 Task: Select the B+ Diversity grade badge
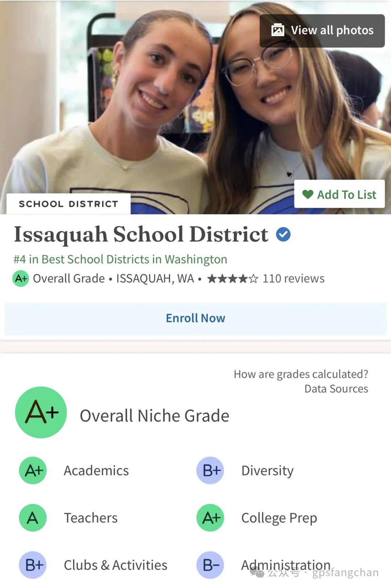tap(210, 470)
